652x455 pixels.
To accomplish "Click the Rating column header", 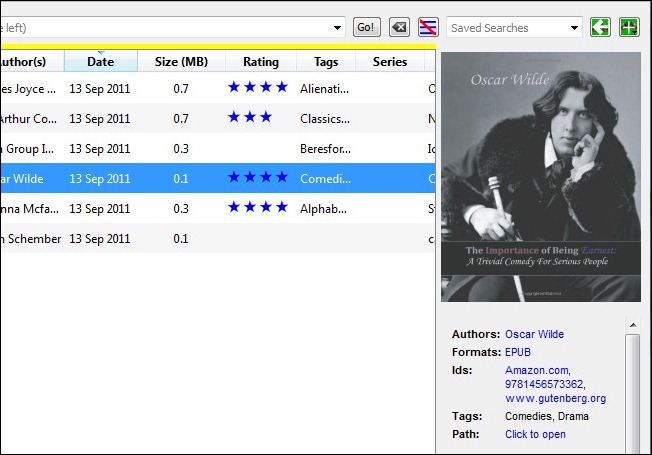I will tap(261, 62).
